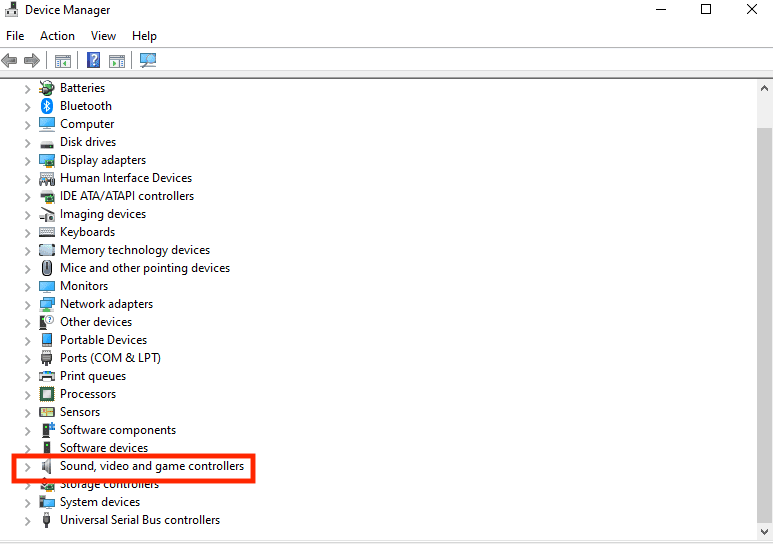The width and height of the screenshot is (773, 544).
Task: Expand the Keyboards node
Action: click(x=28, y=233)
